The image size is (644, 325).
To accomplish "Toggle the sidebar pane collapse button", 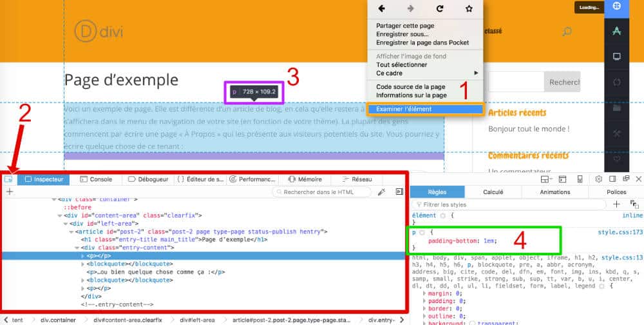I will coord(399,192).
